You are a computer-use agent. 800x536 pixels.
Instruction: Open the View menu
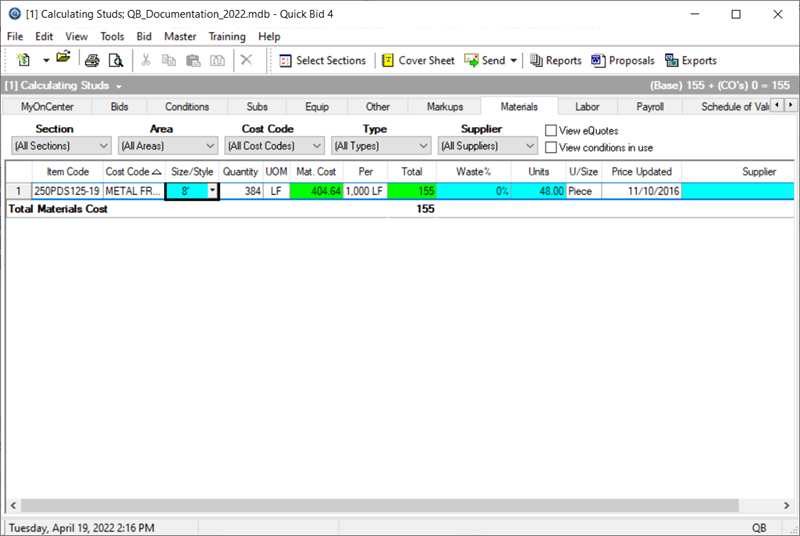pos(76,37)
